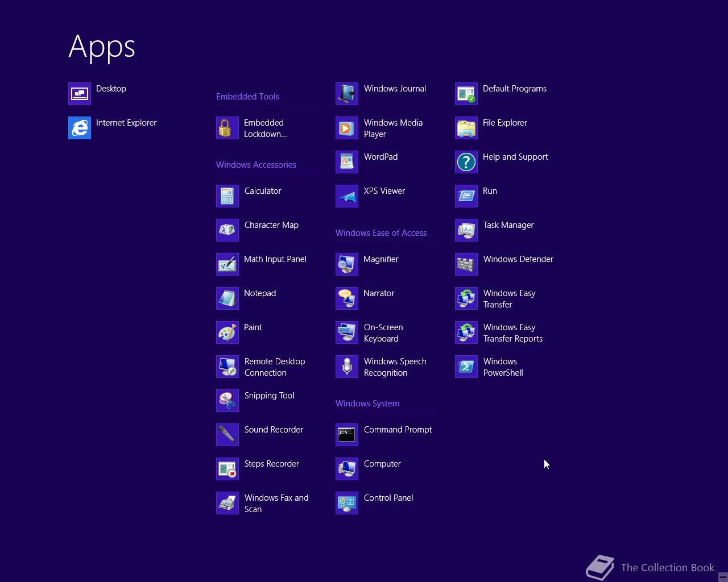This screenshot has width=728, height=582.
Task: Open Computer icon
Action: [347, 469]
